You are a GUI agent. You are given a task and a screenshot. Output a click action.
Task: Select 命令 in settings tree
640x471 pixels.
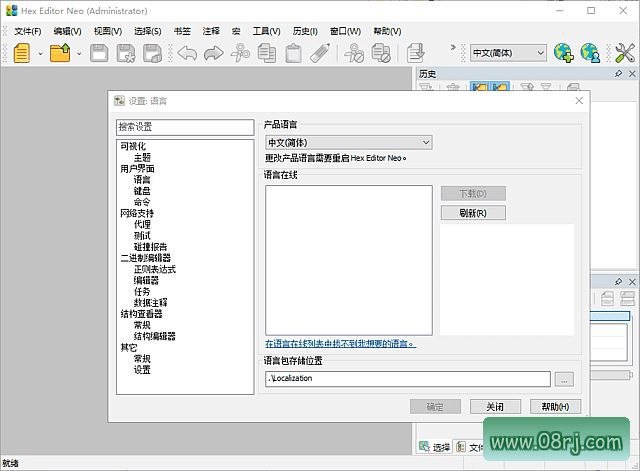[x=142, y=202]
